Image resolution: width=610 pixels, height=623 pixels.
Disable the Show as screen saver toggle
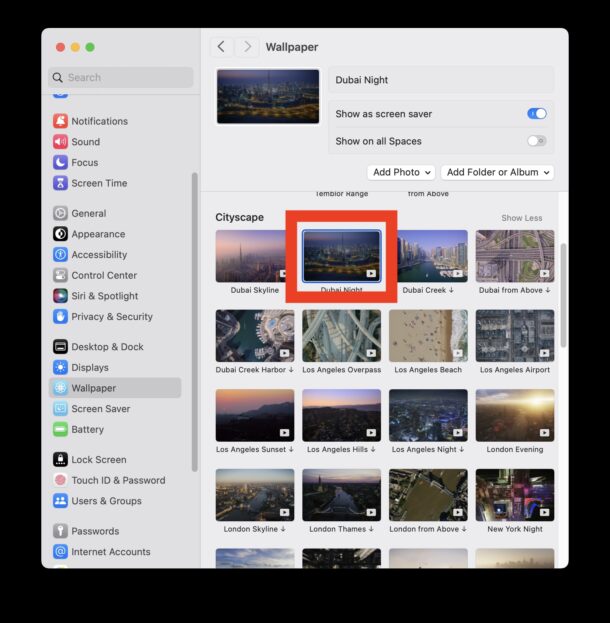click(x=537, y=114)
